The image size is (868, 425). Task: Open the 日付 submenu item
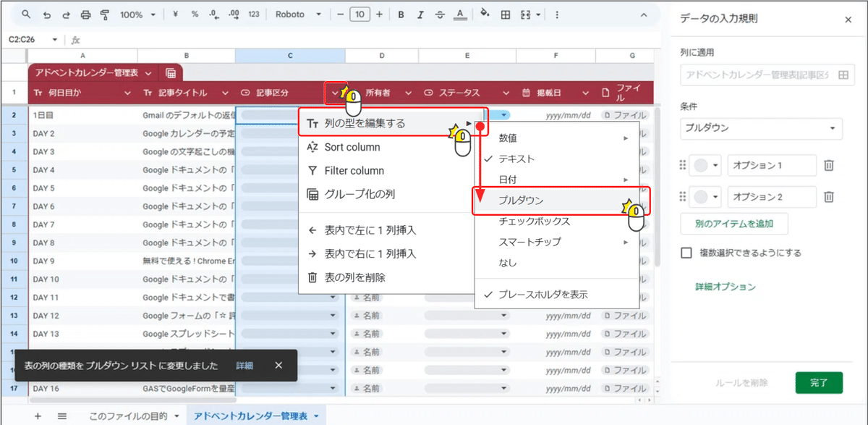point(557,180)
